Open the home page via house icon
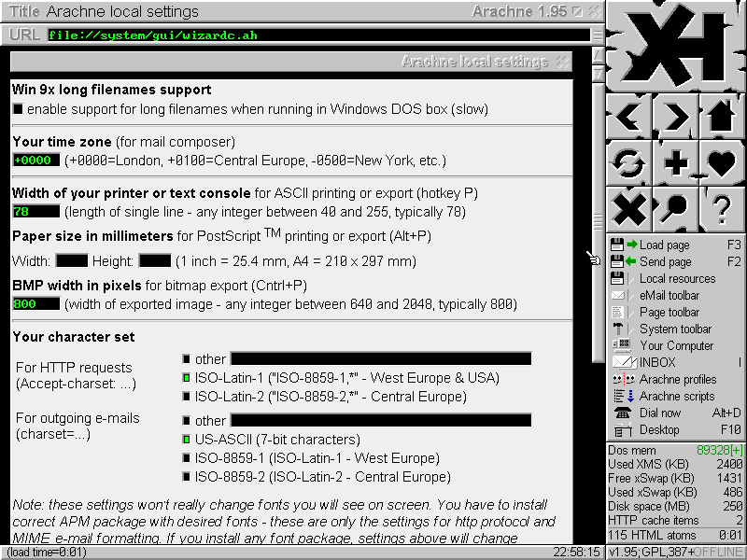 pyautogui.click(x=723, y=116)
